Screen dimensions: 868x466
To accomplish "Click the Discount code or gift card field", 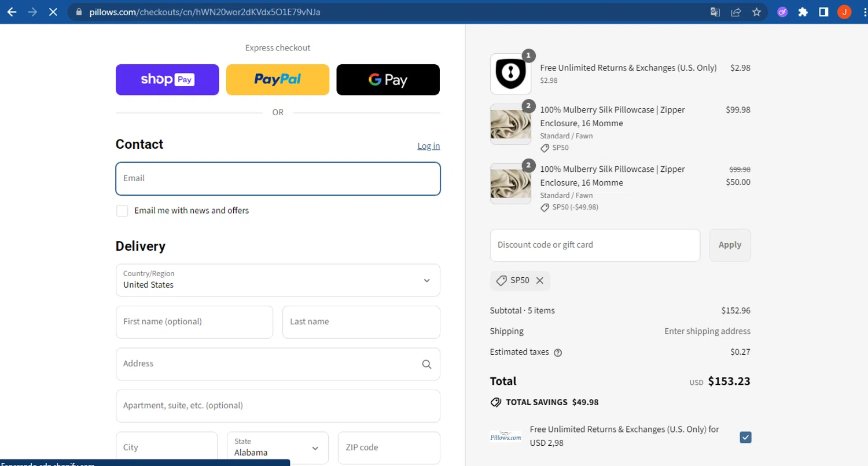I will pos(595,245).
